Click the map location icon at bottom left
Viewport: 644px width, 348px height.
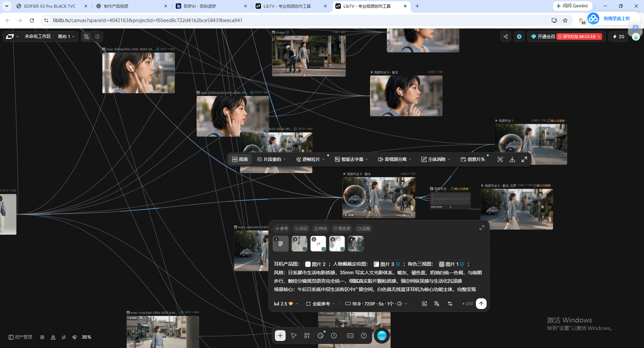(53, 337)
